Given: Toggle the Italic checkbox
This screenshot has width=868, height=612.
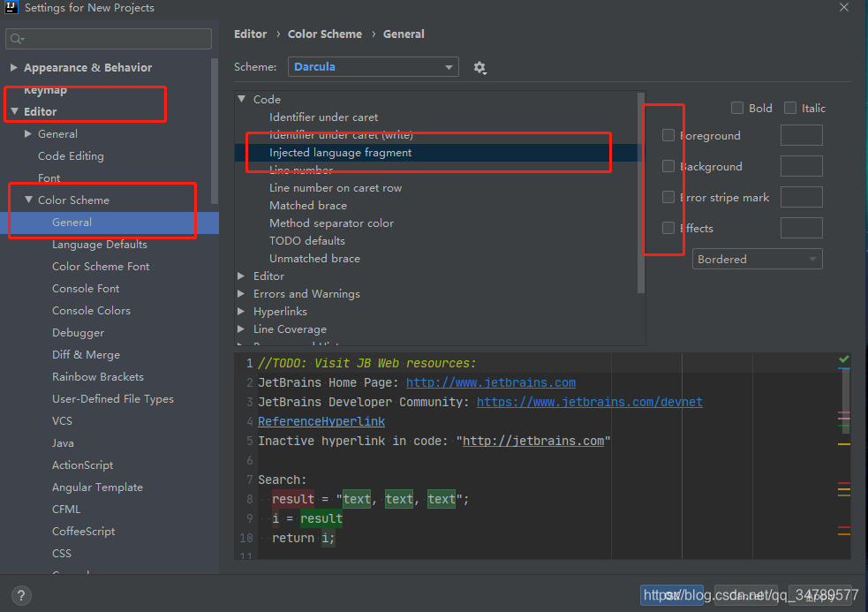Looking at the screenshot, I should pos(790,108).
